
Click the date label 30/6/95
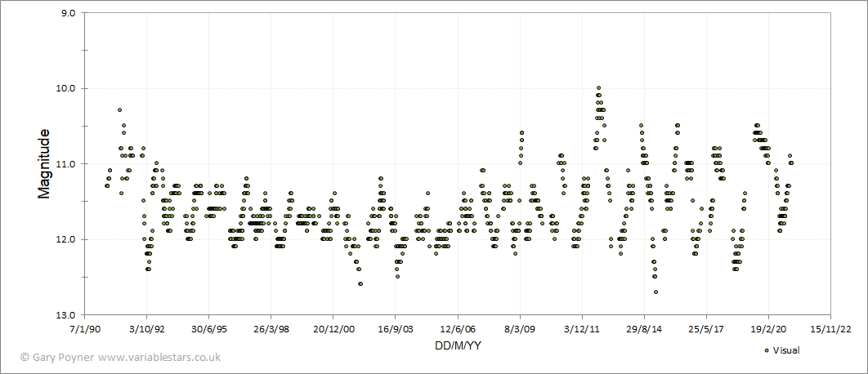[x=208, y=328]
